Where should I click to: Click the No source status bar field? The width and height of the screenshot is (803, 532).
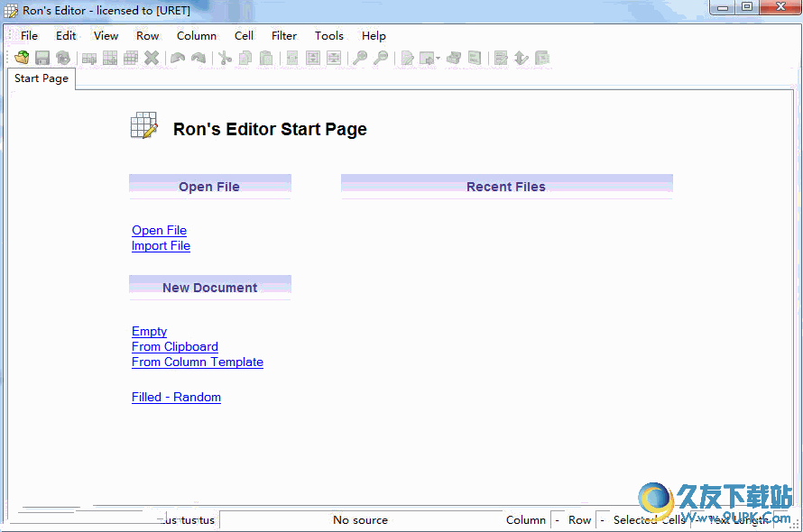(x=361, y=520)
